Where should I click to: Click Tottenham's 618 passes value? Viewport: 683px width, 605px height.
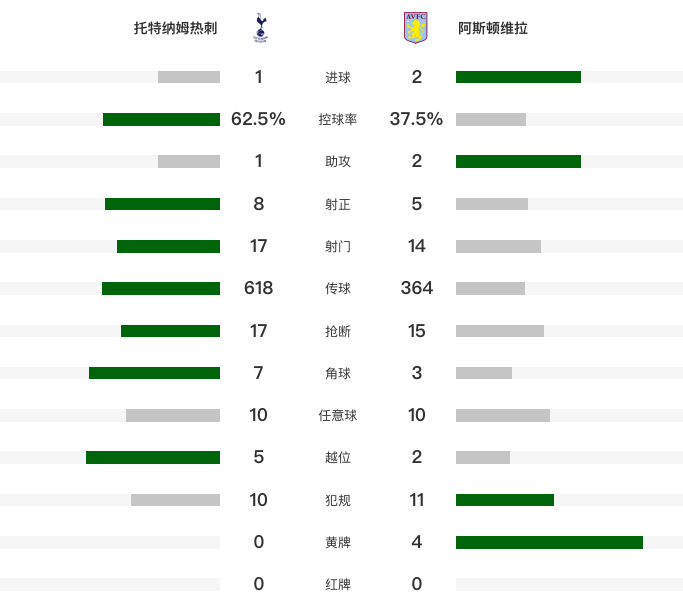pos(258,288)
